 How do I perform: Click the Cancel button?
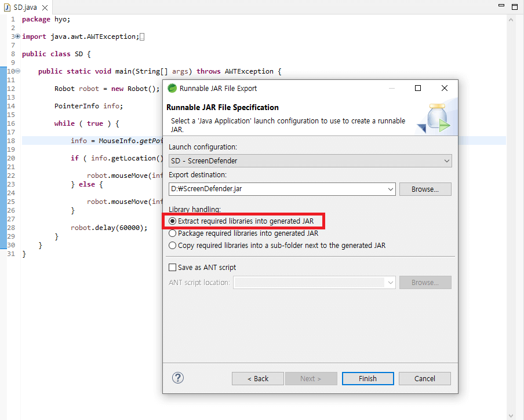[424, 379]
